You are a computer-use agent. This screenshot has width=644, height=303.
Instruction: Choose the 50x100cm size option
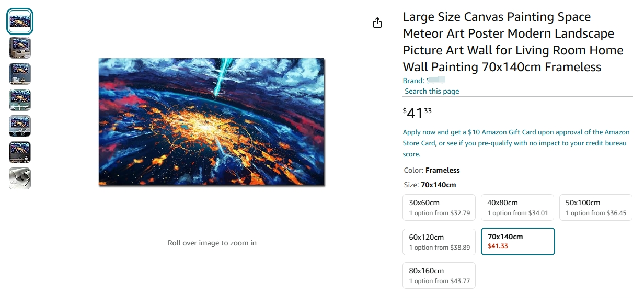596,207
